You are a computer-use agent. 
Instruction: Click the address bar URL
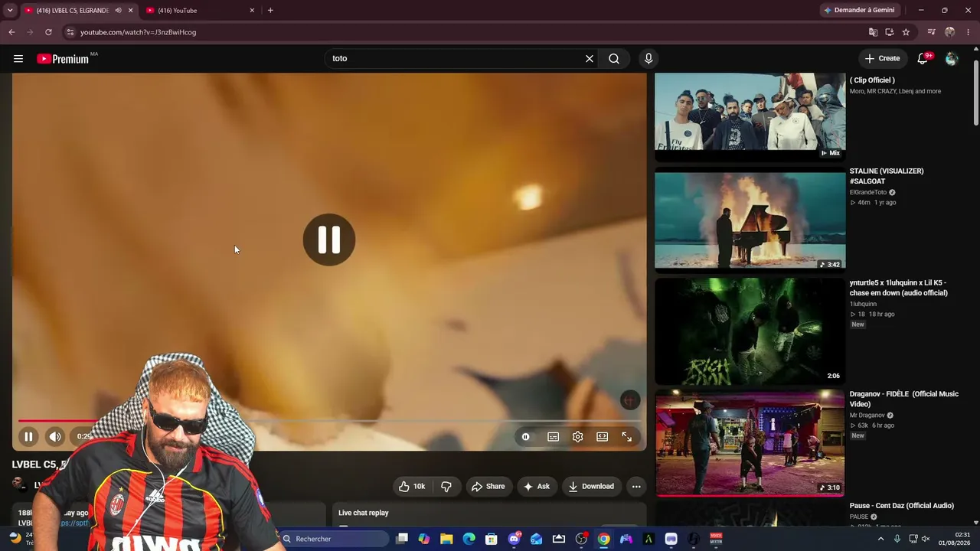pos(138,32)
